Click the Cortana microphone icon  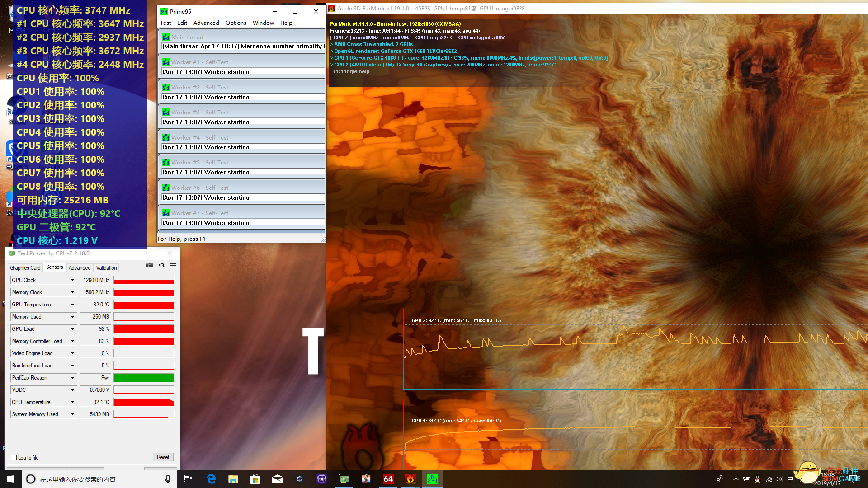click(168, 479)
